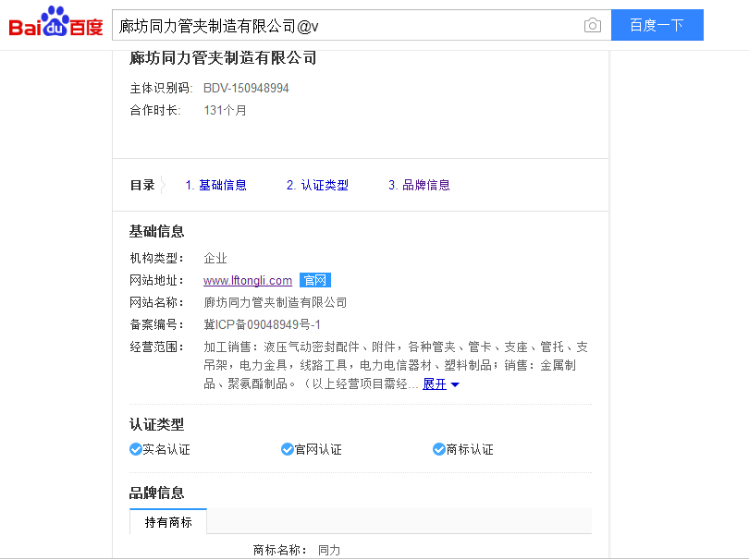Screen dimensions: 749x560
Task: Click the company title 廊坊同力管夹制造有限公司
Action: click(223, 58)
